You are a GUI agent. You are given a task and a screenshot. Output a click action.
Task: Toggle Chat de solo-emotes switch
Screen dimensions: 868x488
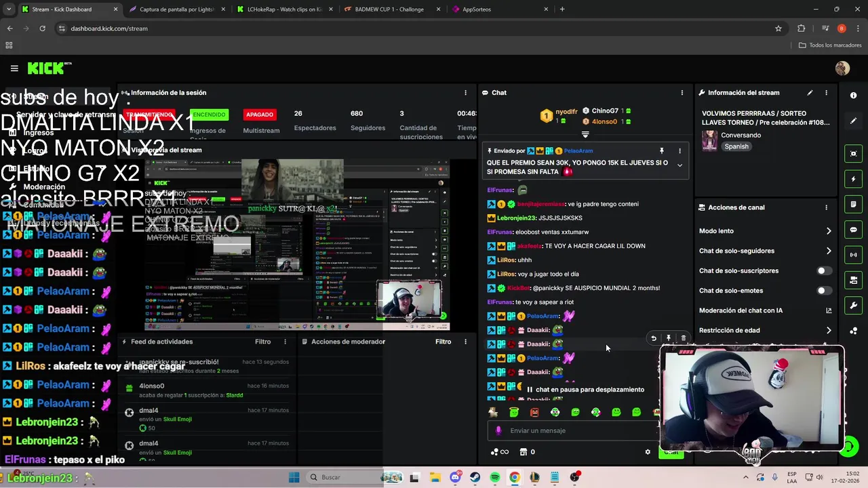pos(824,291)
